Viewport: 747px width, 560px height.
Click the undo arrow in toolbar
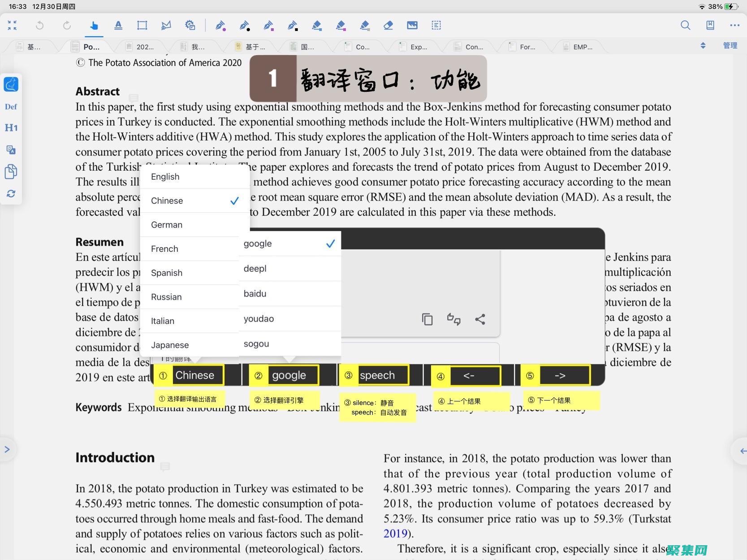pyautogui.click(x=40, y=26)
